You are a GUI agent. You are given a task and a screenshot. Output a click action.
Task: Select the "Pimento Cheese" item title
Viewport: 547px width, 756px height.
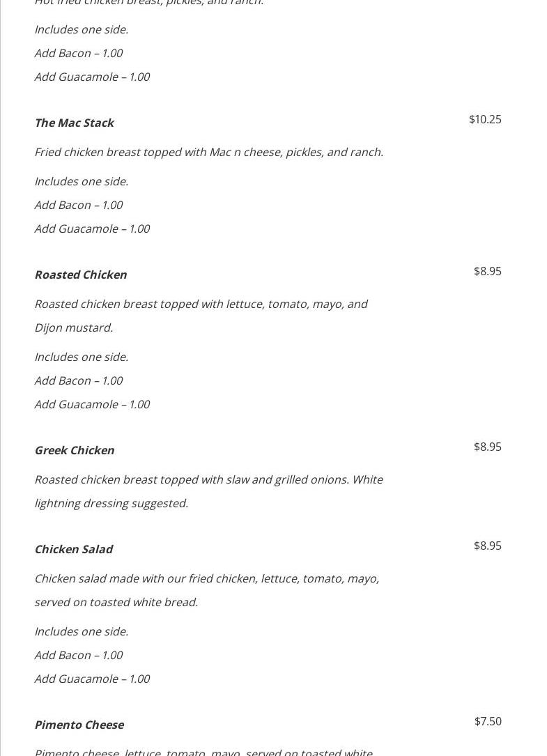pyautogui.click(x=79, y=725)
